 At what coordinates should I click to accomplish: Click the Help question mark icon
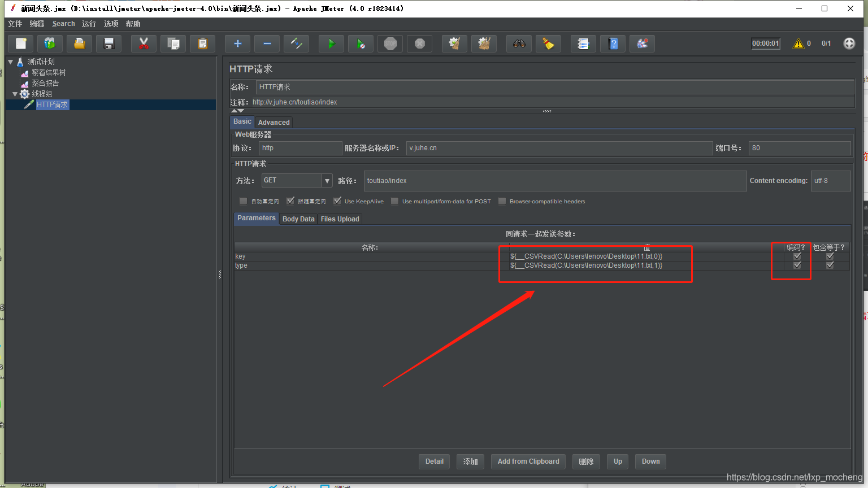(613, 43)
